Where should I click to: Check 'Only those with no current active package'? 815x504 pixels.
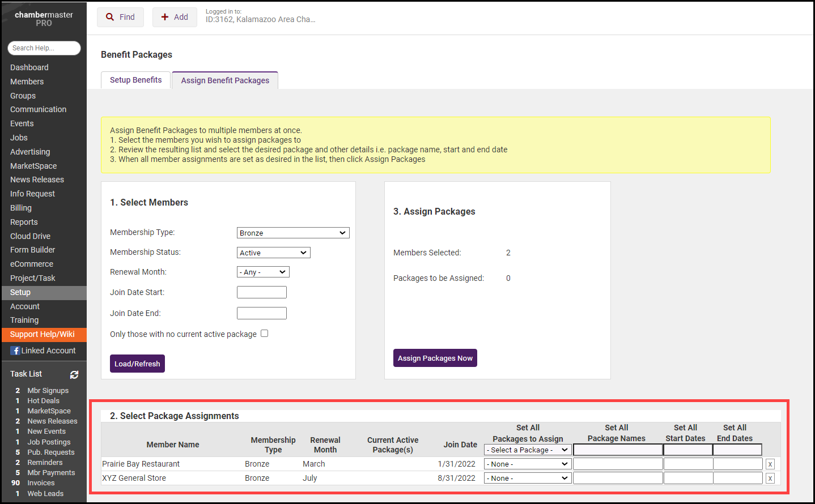pos(264,334)
